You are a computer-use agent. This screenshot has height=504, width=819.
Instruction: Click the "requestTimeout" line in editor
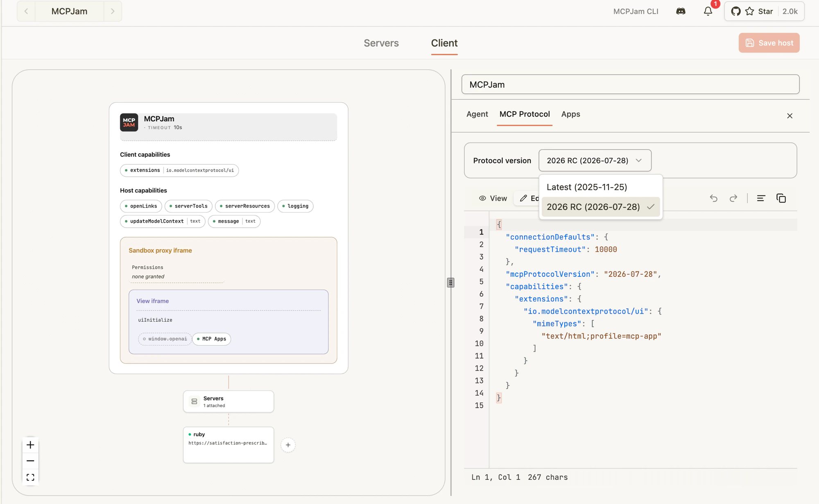(x=566, y=249)
